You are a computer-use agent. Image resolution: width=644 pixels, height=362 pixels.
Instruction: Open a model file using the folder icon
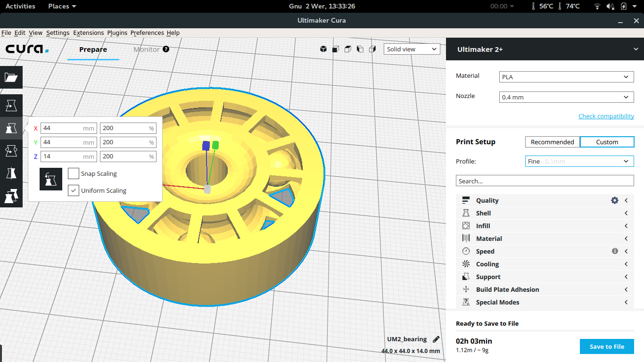11,77
